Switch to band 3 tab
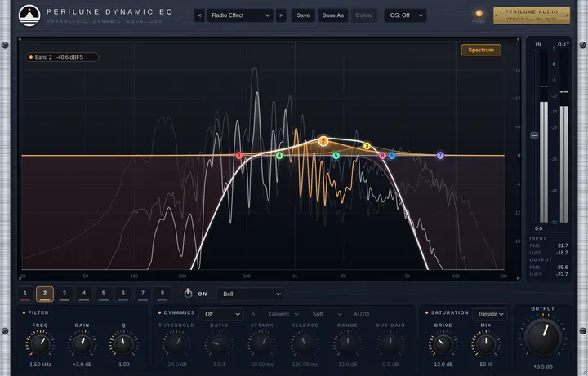 point(65,294)
